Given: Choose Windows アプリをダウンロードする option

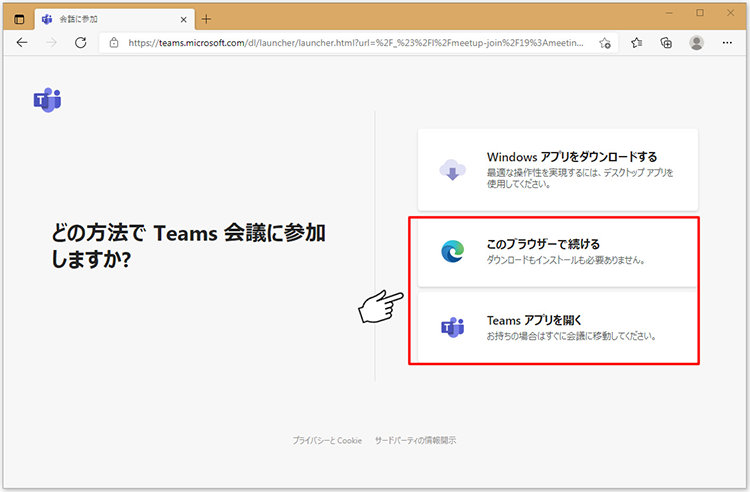Looking at the screenshot, I should tap(558, 170).
